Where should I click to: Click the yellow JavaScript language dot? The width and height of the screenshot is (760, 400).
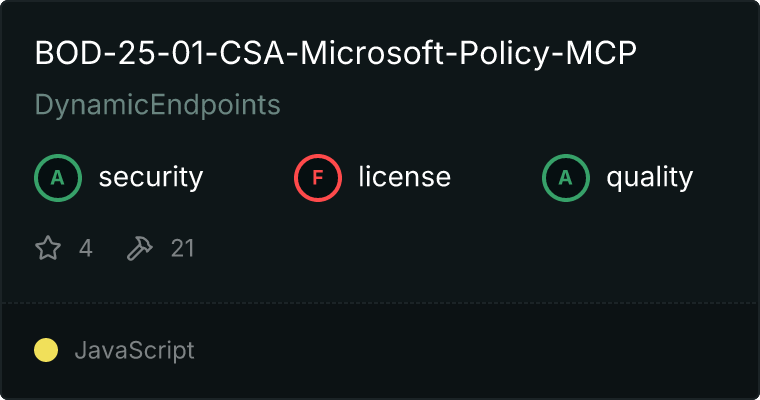pos(46,350)
